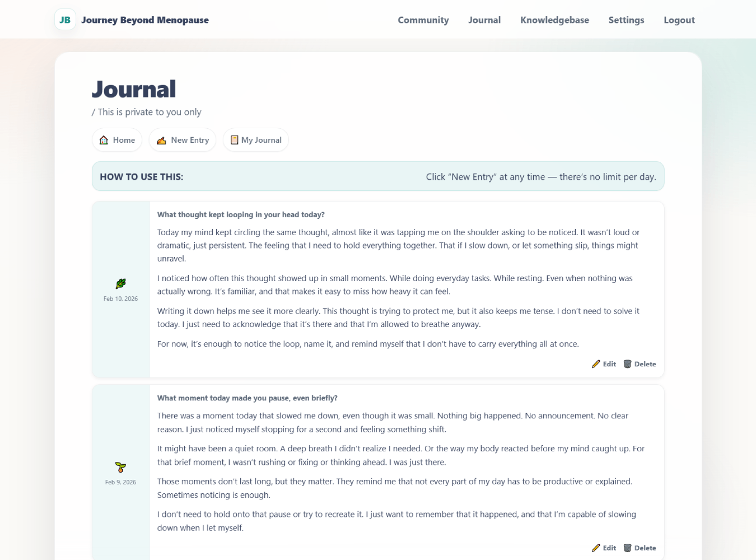Click the trash Delete icon on the Feb 9 entry
The height and width of the screenshot is (560, 756).
click(627, 547)
